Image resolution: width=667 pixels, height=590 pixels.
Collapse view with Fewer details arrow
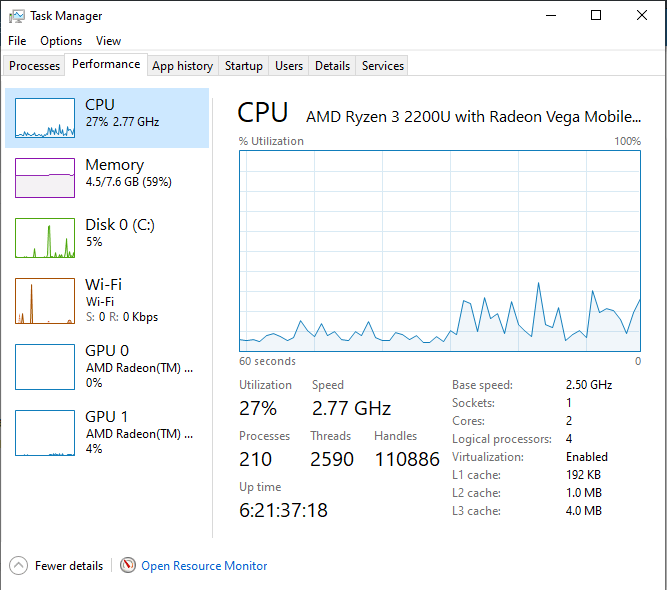tap(18, 566)
